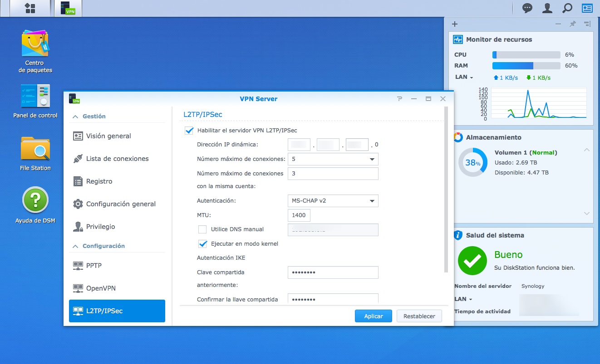Click the Almacenamiento widget icon
Screen dimensions: 600x364
pos(458,137)
